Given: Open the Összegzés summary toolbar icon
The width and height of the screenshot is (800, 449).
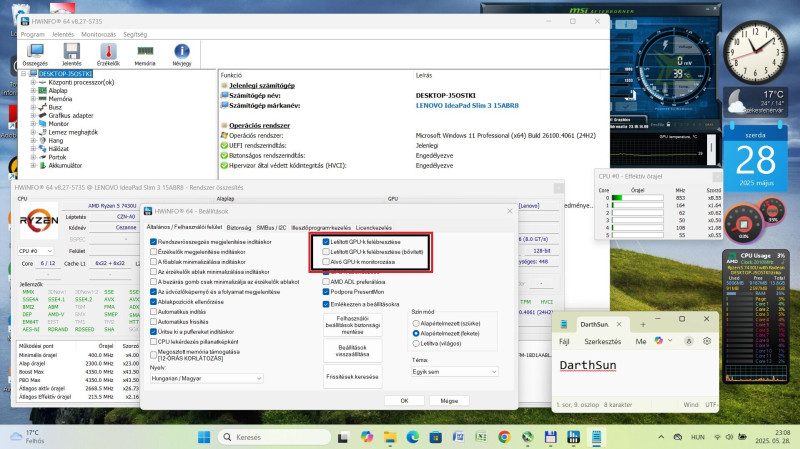Looking at the screenshot, I should 35,55.
